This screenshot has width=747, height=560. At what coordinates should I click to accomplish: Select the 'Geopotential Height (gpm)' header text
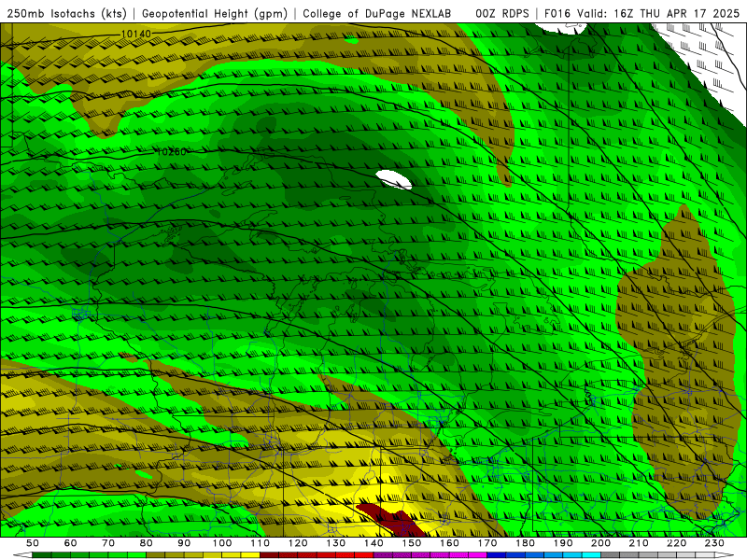[x=215, y=14]
